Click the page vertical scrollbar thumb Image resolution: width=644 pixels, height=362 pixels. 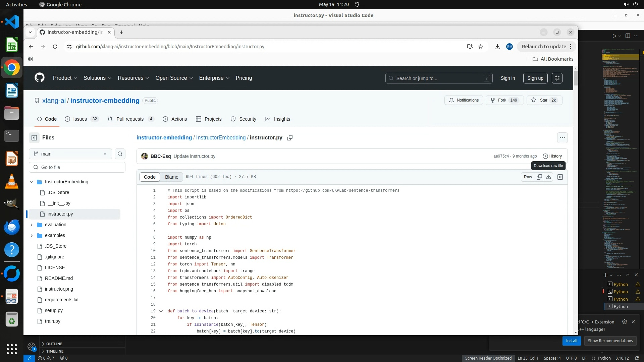[576, 78]
